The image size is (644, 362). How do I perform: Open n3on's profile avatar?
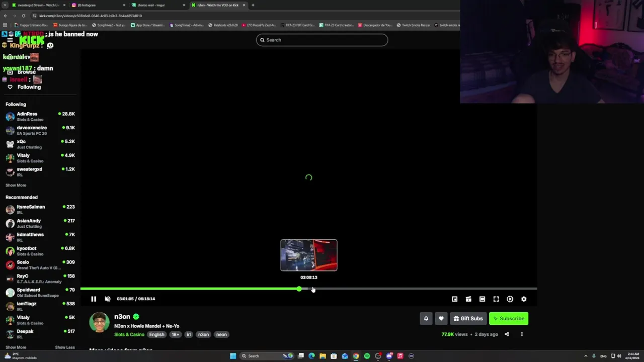point(99,322)
